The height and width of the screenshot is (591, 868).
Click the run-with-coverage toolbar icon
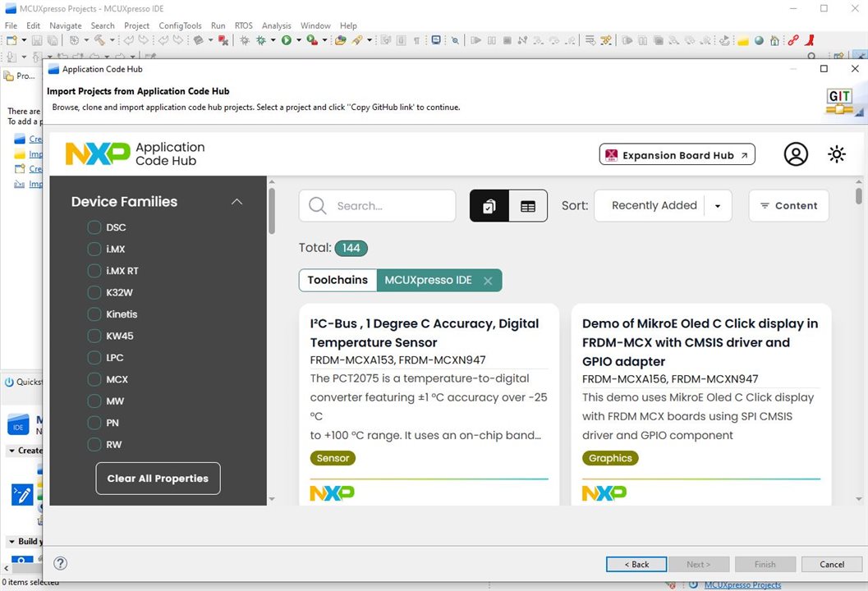coord(312,40)
